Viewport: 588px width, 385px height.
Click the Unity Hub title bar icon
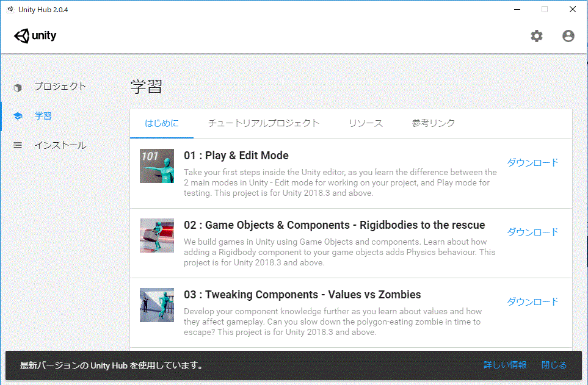(10, 9)
